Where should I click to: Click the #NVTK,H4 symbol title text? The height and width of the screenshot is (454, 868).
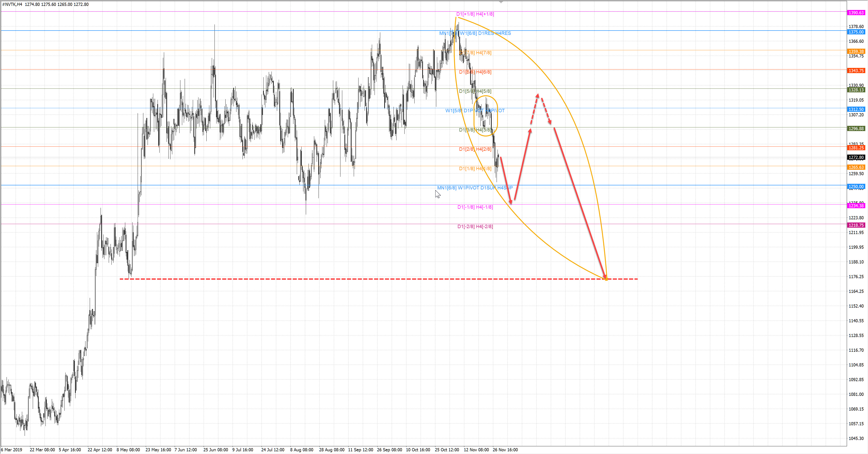tap(12, 4)
